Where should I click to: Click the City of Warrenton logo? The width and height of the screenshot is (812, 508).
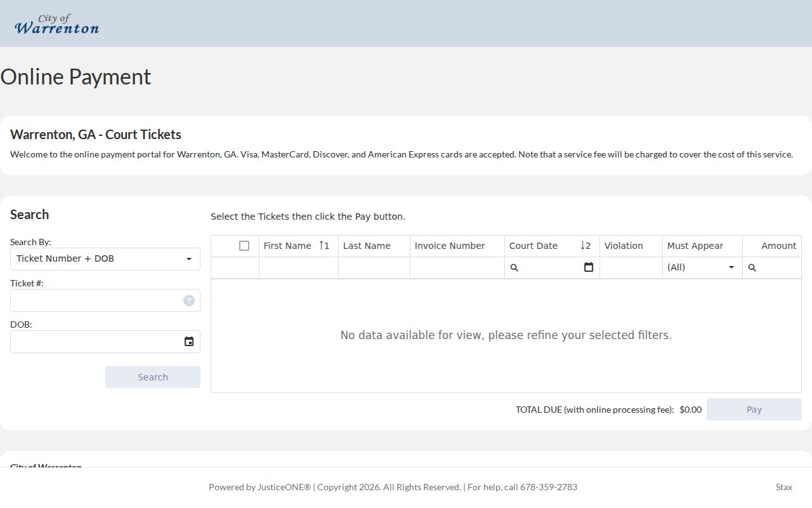56,24
